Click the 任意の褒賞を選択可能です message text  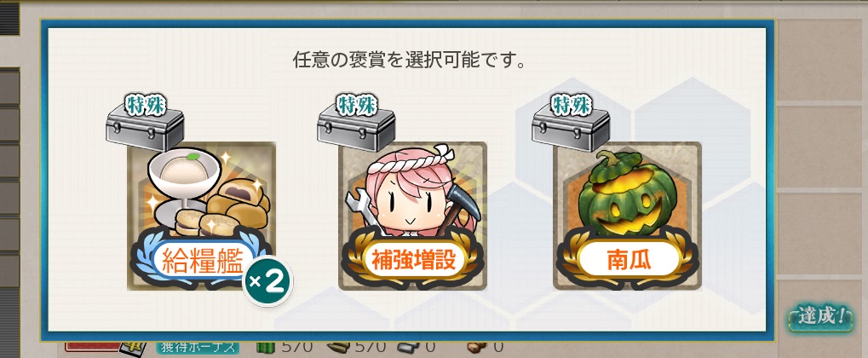coord(409,61)
